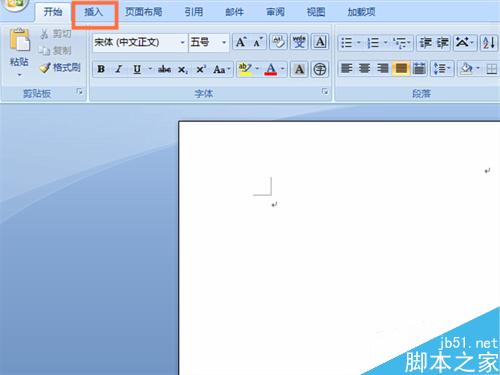This screenshot has height=375, width=500.
Task: Sort with the A-Z arrow icon
Action: tap(489, 43)
